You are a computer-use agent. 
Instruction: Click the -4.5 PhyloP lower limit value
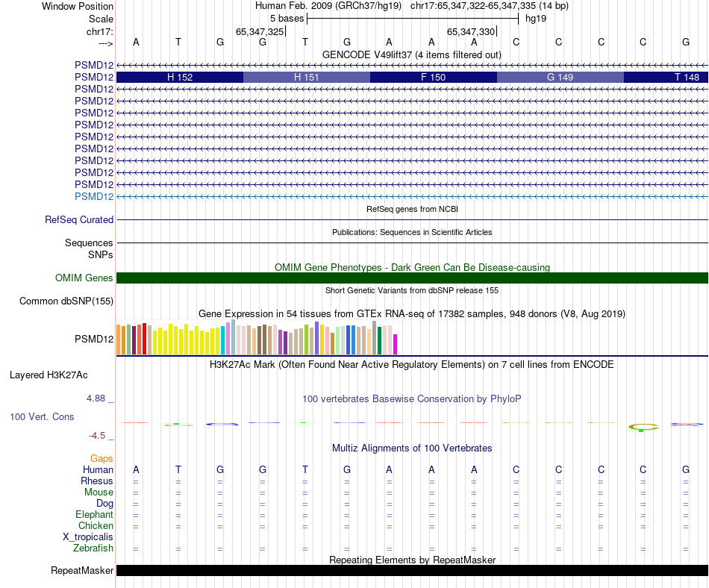tap(97, 436)
